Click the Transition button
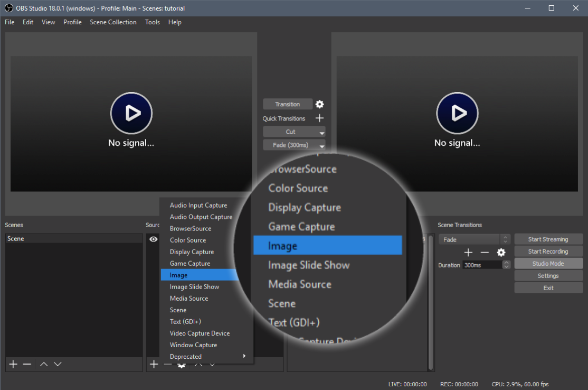 click(288, 104)
